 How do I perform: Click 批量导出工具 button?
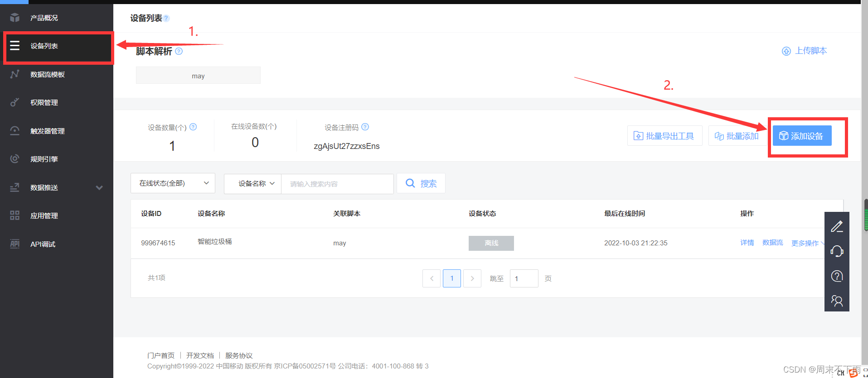(665, 136)
